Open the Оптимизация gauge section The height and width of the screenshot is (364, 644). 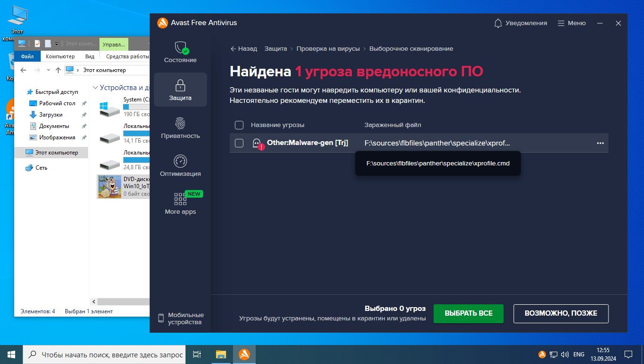click(x=180, y=166)
